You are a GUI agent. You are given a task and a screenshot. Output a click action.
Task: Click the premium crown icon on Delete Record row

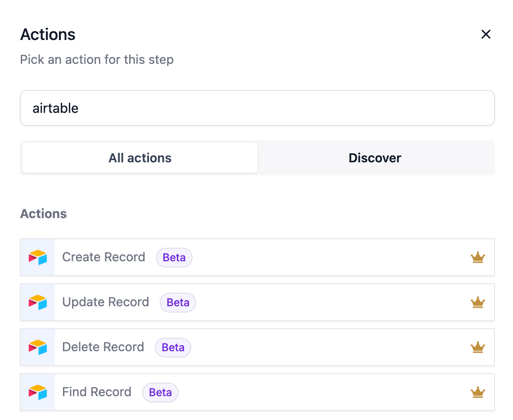pyautogui.click(x=478, y=347)
